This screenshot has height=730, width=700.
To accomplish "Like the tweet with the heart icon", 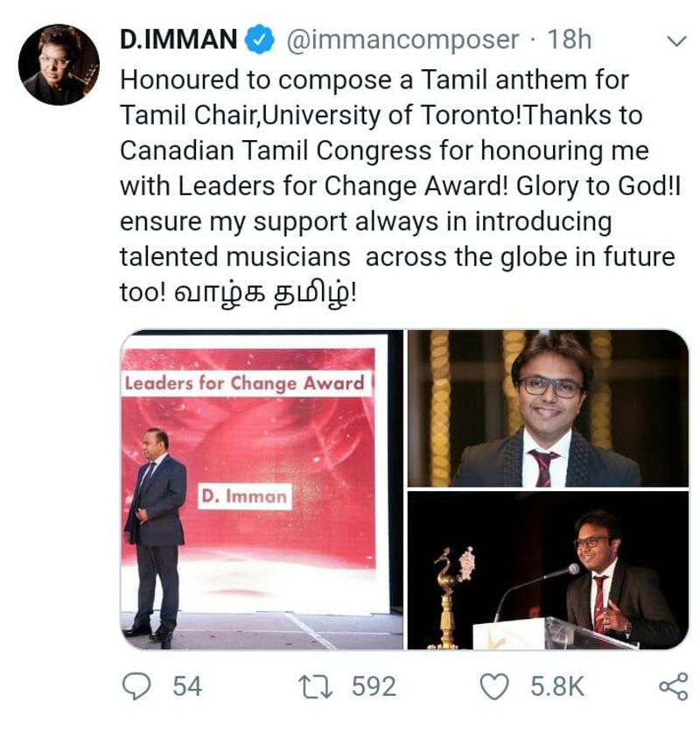I will (497, 686).
